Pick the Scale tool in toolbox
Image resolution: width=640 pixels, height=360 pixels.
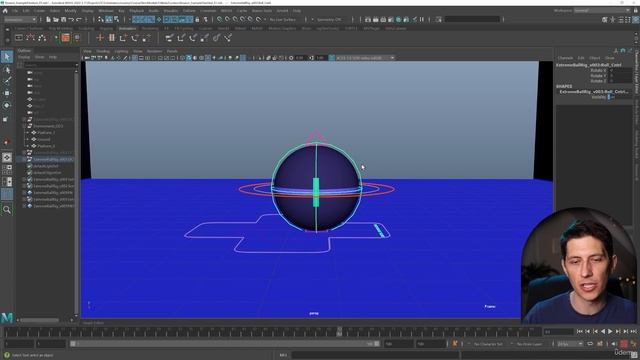tap(6, 119)
